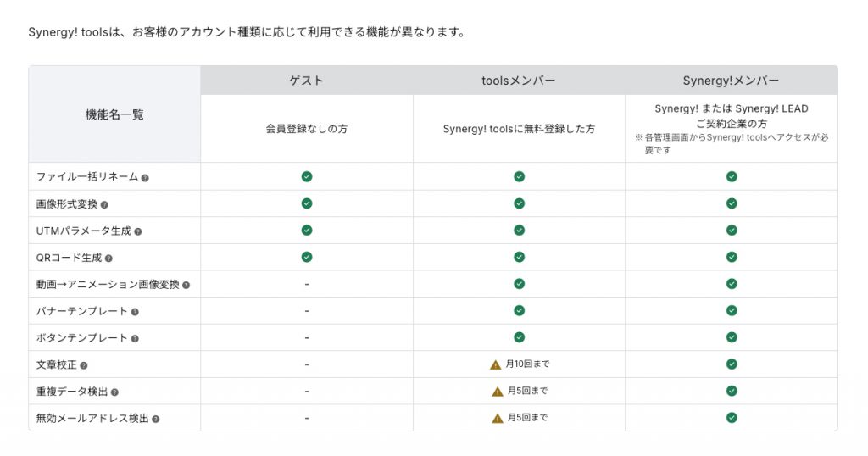Click question mark beside 無効メールアドレス検出
The height and width of the screenshot is (456, 868).
pos(156,419)
